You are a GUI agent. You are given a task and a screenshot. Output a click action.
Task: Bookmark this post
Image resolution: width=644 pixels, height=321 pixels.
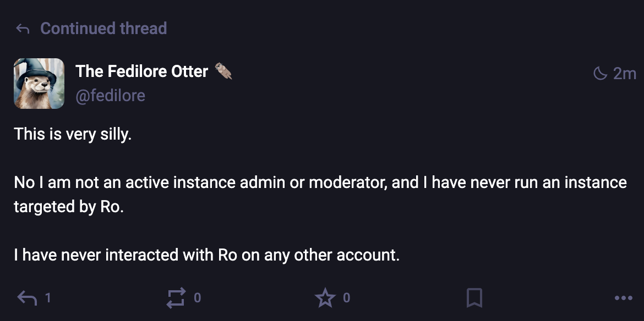[474, 298]
